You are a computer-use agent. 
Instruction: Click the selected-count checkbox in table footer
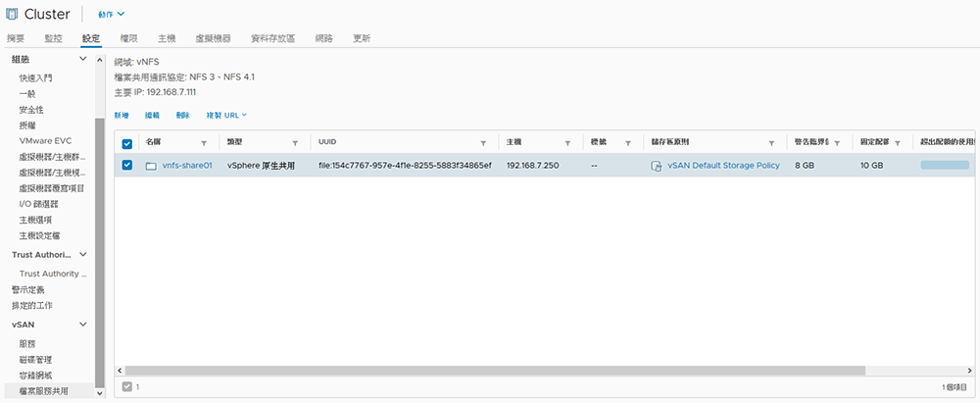[127, 386]
